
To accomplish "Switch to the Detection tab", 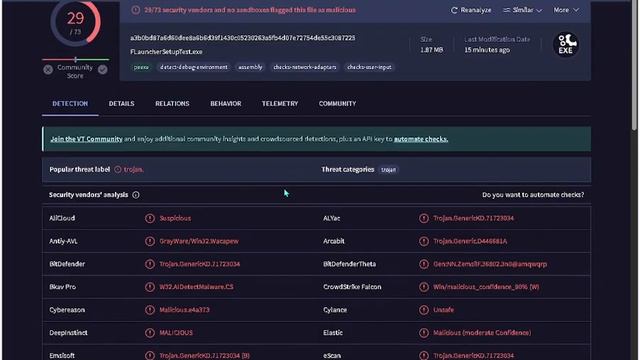I will point(70,104).
